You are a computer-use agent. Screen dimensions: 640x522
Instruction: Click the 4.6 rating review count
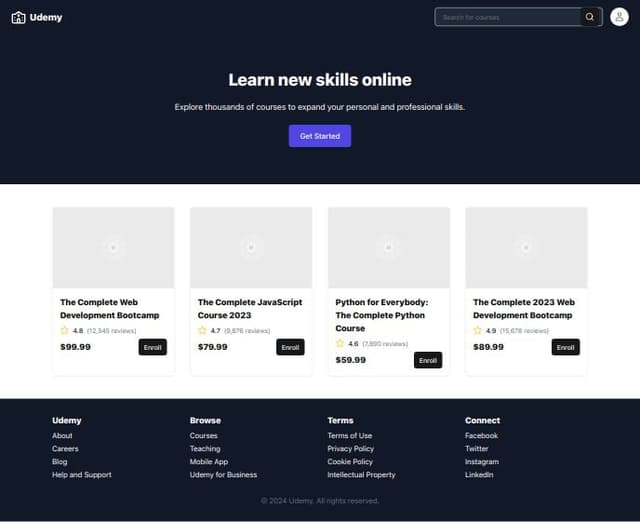[385, 344]
